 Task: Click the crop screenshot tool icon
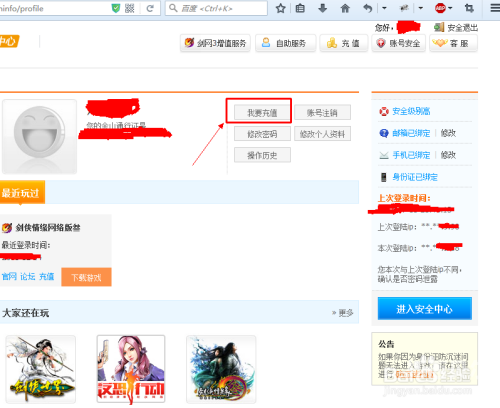[x=469, y=8]
